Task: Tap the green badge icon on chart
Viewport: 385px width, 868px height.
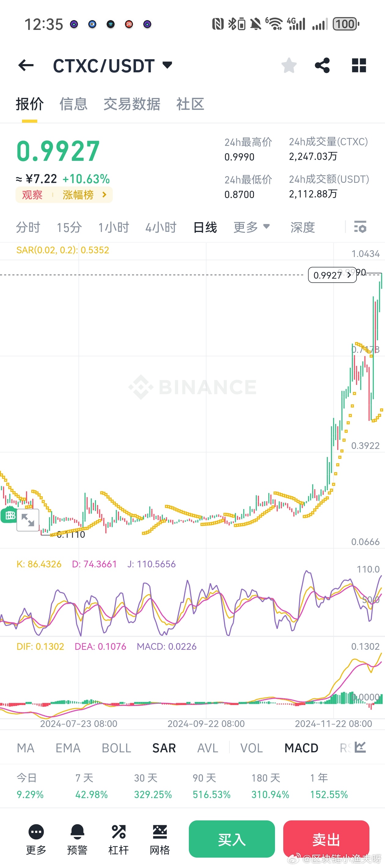Action: [x=9, y=515]
